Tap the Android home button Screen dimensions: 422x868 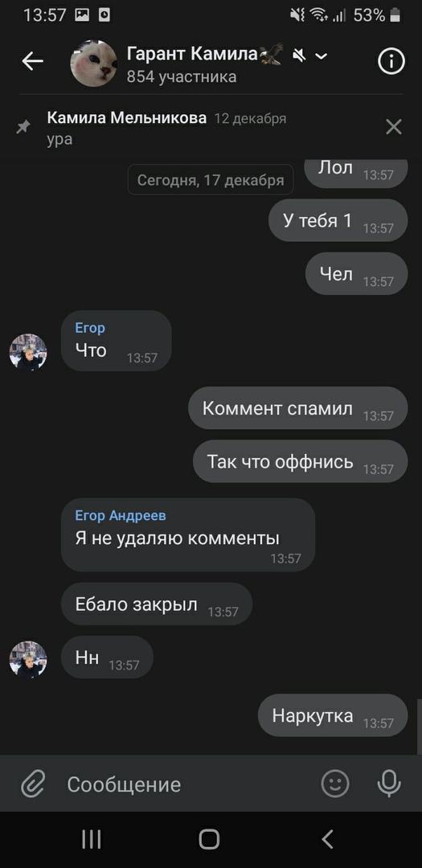click(209, 839)
